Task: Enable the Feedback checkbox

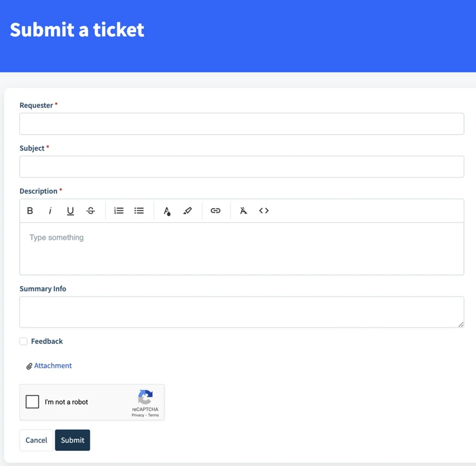Action: click(23, 341)
